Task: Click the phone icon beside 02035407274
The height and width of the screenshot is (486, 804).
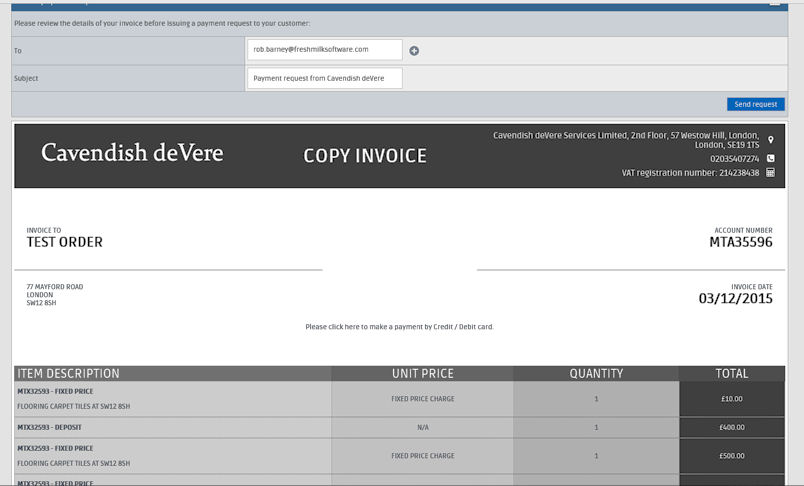Action: 770,158
